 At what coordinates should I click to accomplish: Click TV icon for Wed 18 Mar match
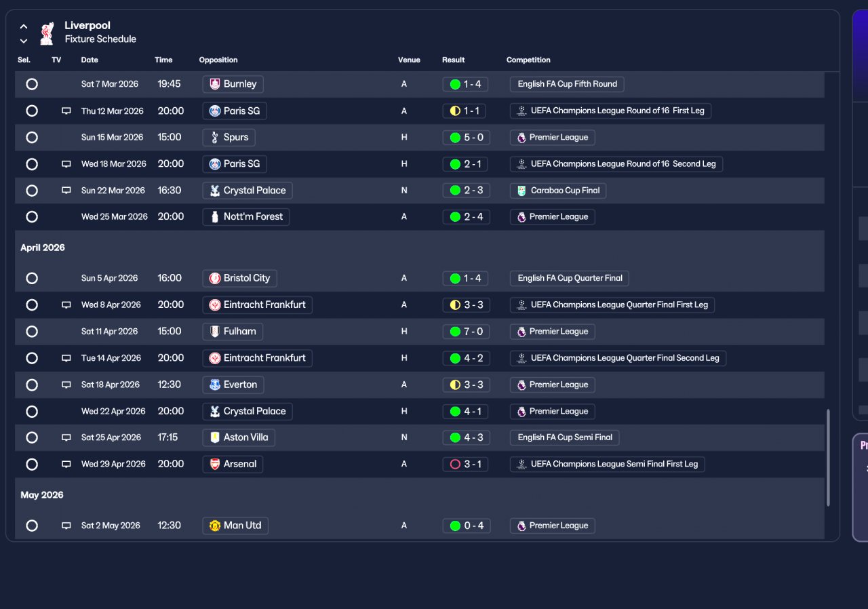point(66,164)
